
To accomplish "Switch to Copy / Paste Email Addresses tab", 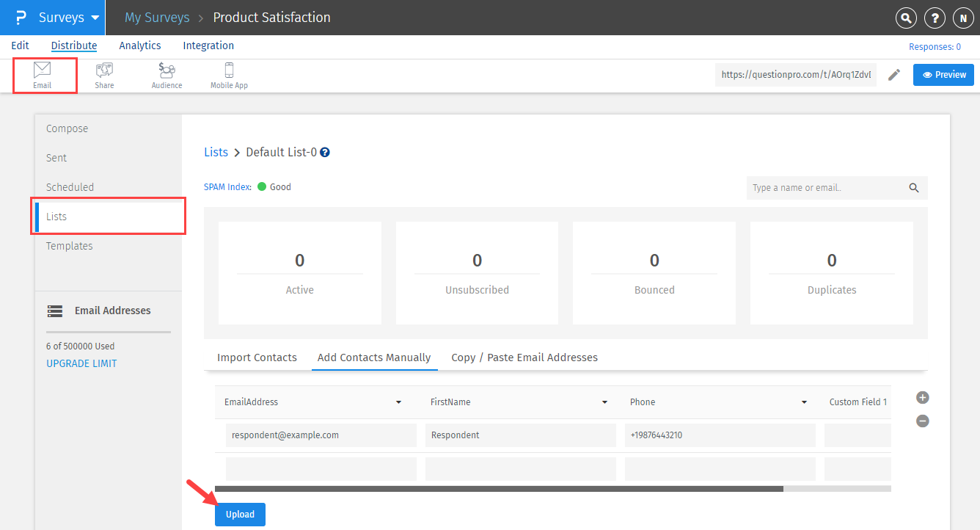I will pos(524,357).
